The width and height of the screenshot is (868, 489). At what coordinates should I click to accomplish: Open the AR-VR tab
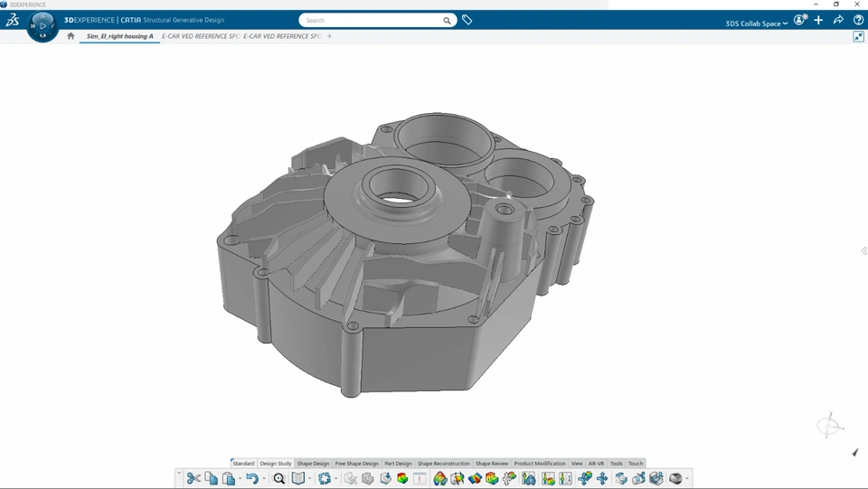596,463
